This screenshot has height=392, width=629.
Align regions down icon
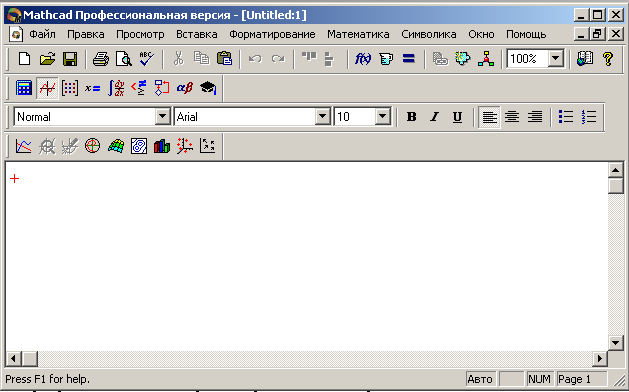tap(329, 59)
